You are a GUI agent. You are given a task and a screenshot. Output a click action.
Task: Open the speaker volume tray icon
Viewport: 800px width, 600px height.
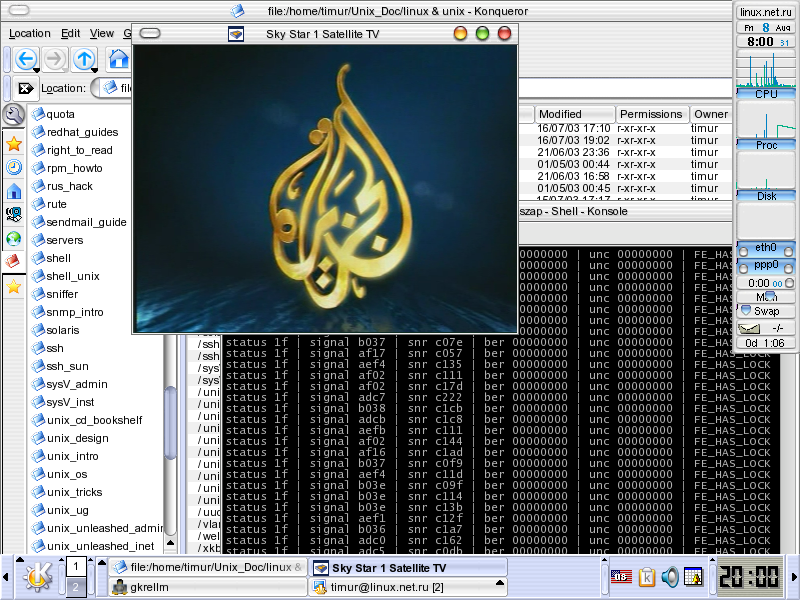tap(670, 577)
